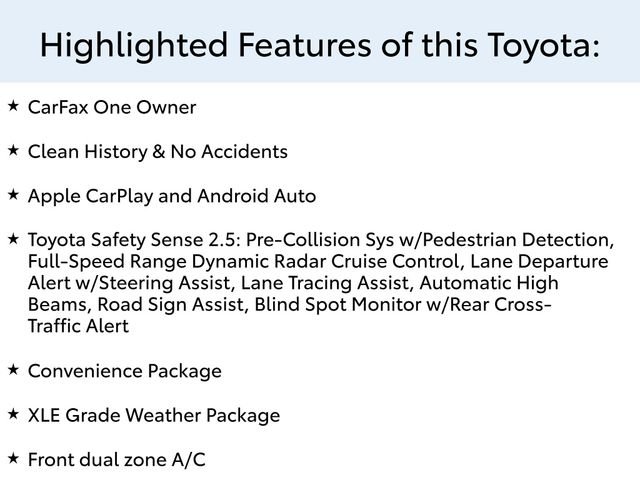The width and height of the screenshot is (640, 480).
Task: Select the Convenience Package item
Action: point(124,371)
